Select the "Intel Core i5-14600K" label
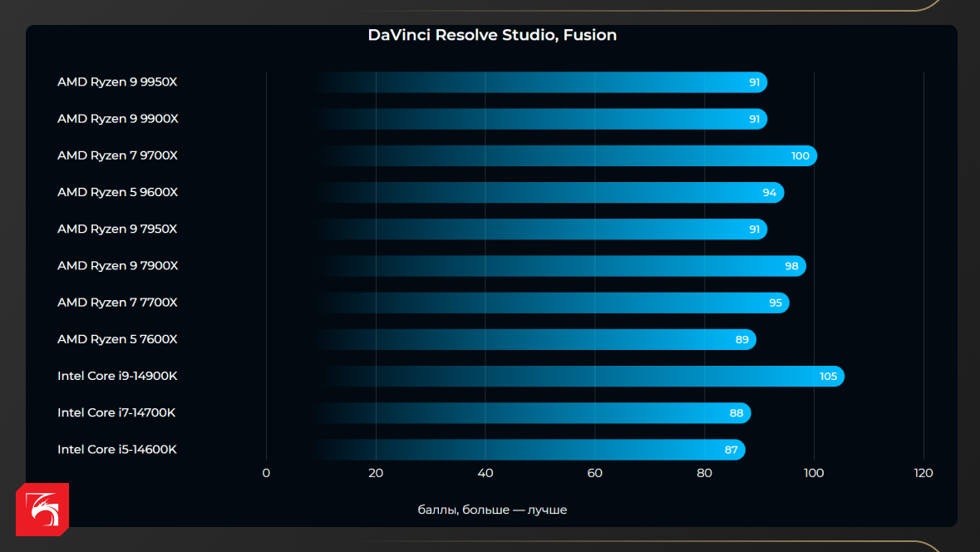The image size is (980, 552). 117,450
